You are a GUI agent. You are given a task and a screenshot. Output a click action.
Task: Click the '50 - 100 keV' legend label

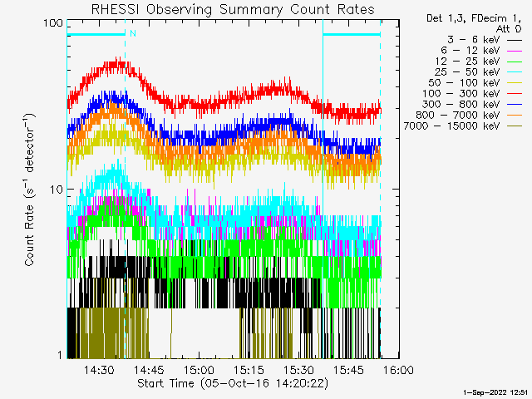pos(464,83)
